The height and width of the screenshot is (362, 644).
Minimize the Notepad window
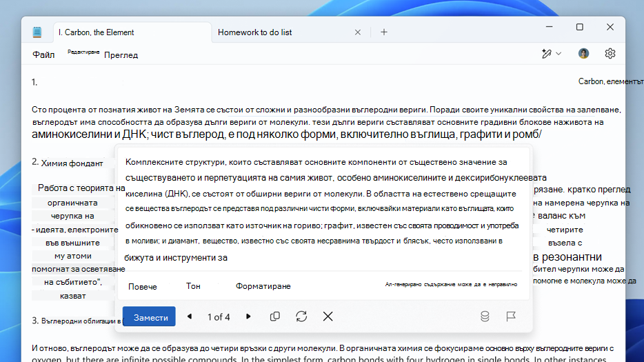click(x=549, y=27)
